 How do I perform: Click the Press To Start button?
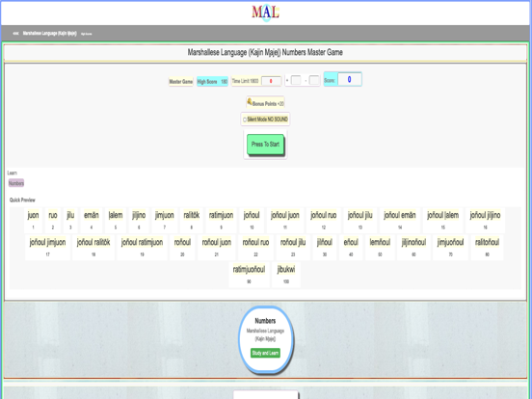(x=265, y=145)
